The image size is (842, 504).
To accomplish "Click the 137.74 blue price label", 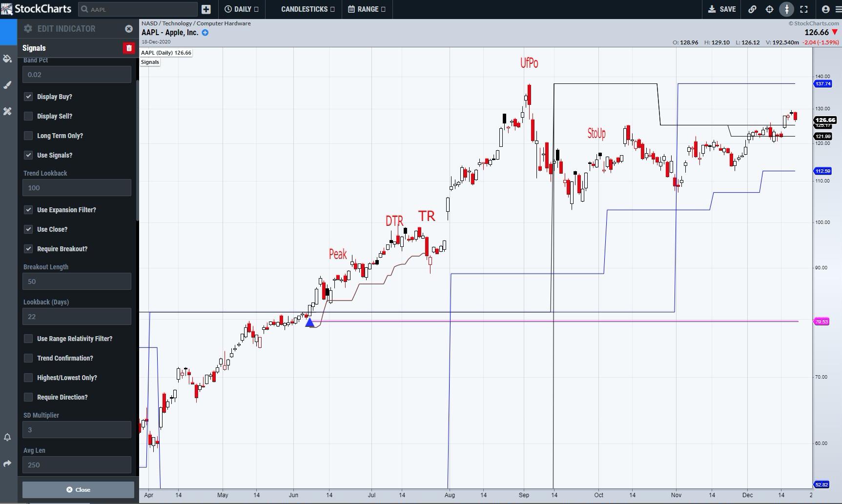I will click(822, 84).
